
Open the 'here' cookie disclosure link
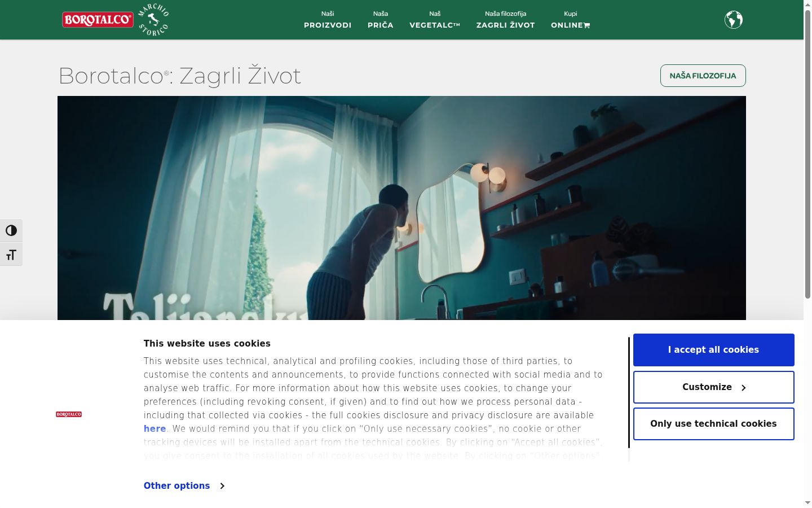pos(155,429)
